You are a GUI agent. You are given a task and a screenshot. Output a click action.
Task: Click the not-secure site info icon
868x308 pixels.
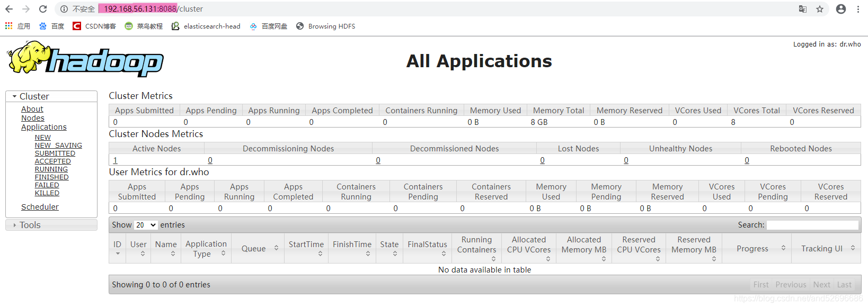click(x=64, y=9)
